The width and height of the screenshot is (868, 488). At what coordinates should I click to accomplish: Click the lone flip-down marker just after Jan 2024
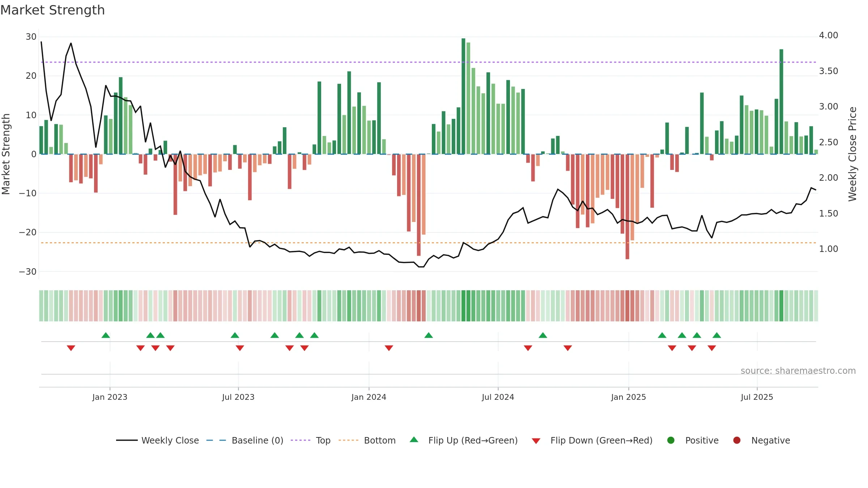click(389, 348)
